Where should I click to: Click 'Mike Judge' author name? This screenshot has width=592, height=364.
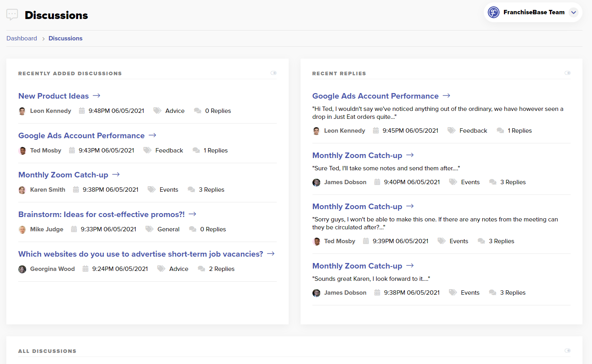[x=47, y=229]
